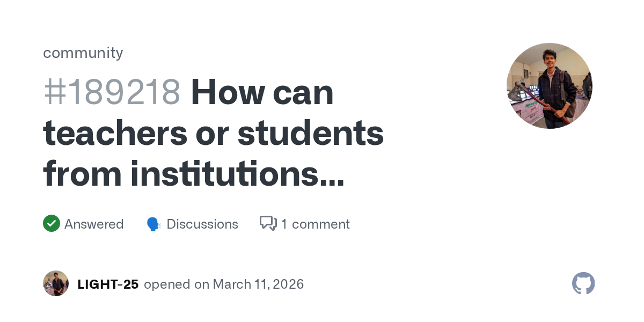The width and height of the screenshot is (644, 322).
Task: Click the speaking head Discussions emoji
Action: click(x=154, y=224)
